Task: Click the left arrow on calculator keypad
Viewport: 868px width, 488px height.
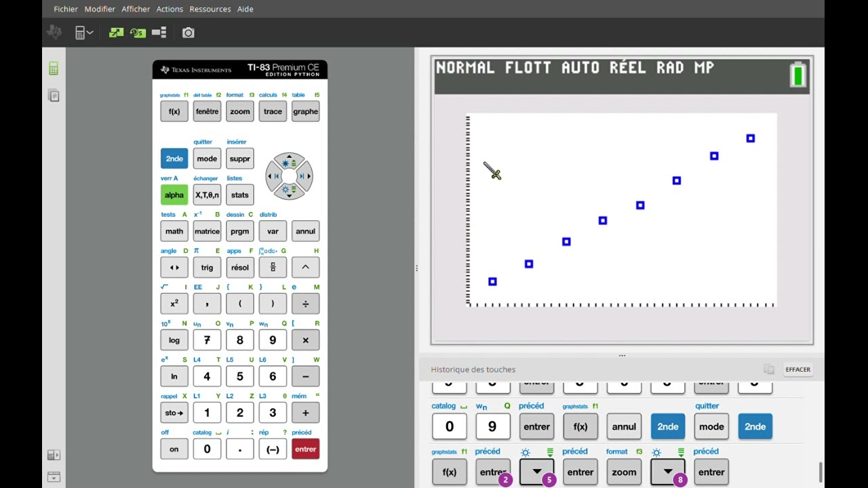Action: [274, 176]
